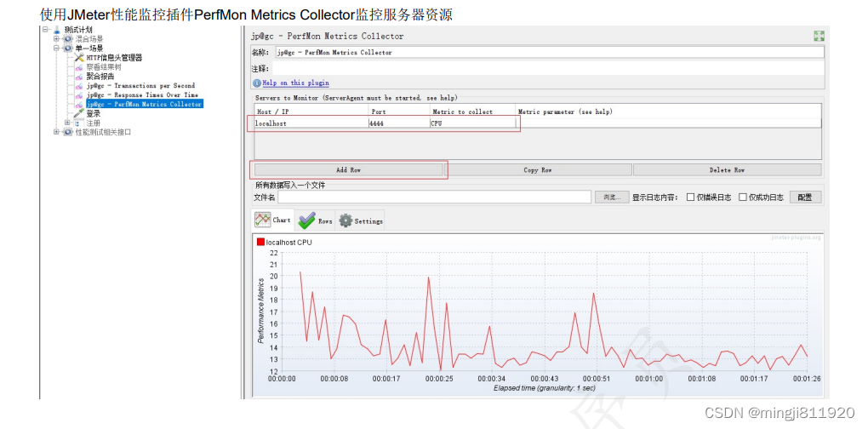
Task: Click the Copy Row button
Action: pos(538,170)
